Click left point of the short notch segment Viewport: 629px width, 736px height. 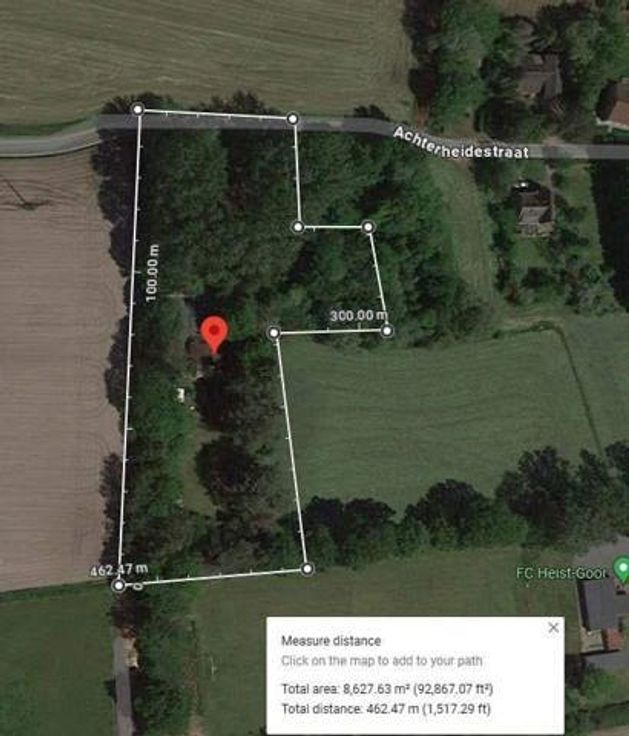[298, 227]
